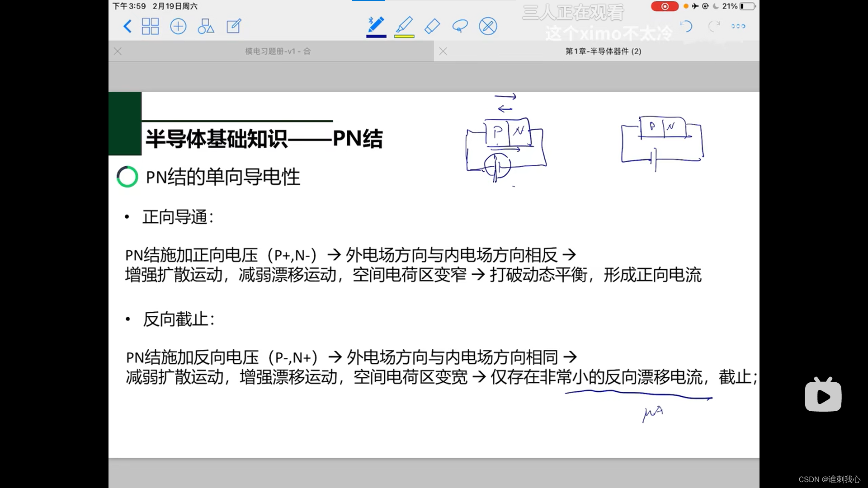Screen dimensions: 868x488
Task: Select the lasso selection tool
Action: pos(460,26)
